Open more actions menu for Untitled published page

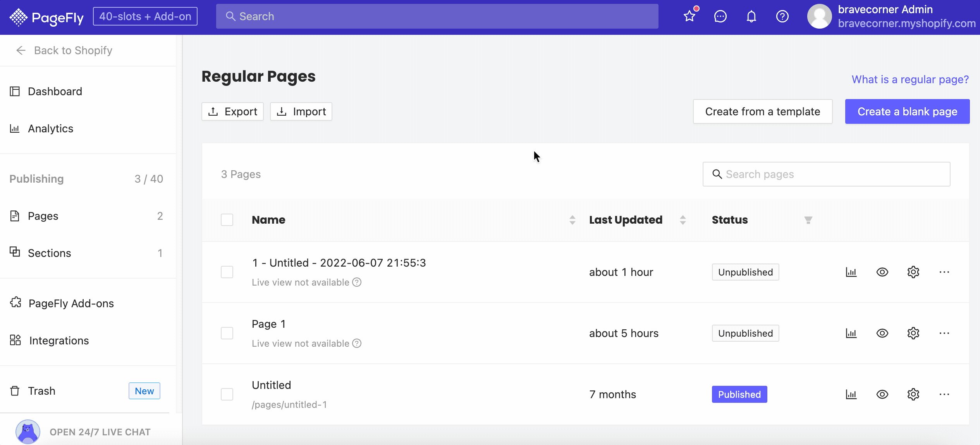click(944, 394)
